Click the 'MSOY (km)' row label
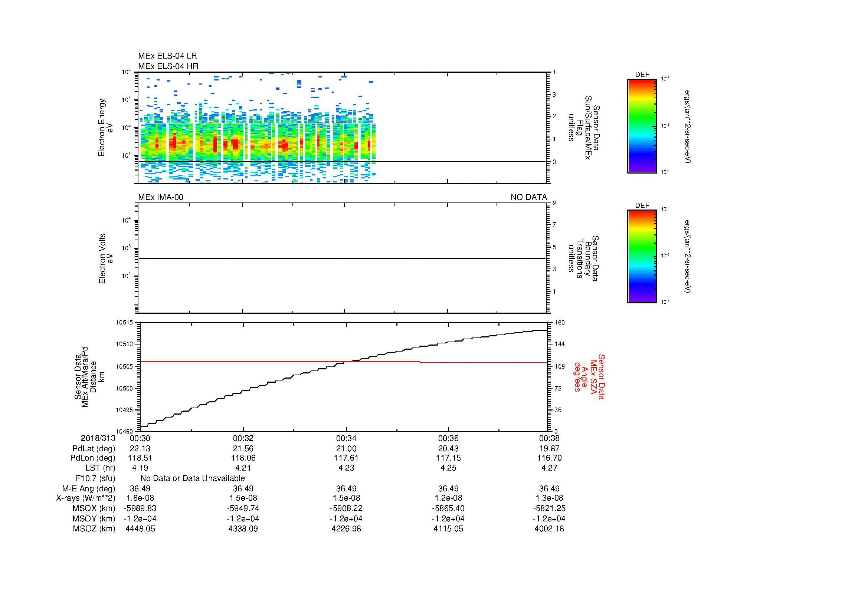The width and height of the screenshot is (868, 613). tap(94, 518)
